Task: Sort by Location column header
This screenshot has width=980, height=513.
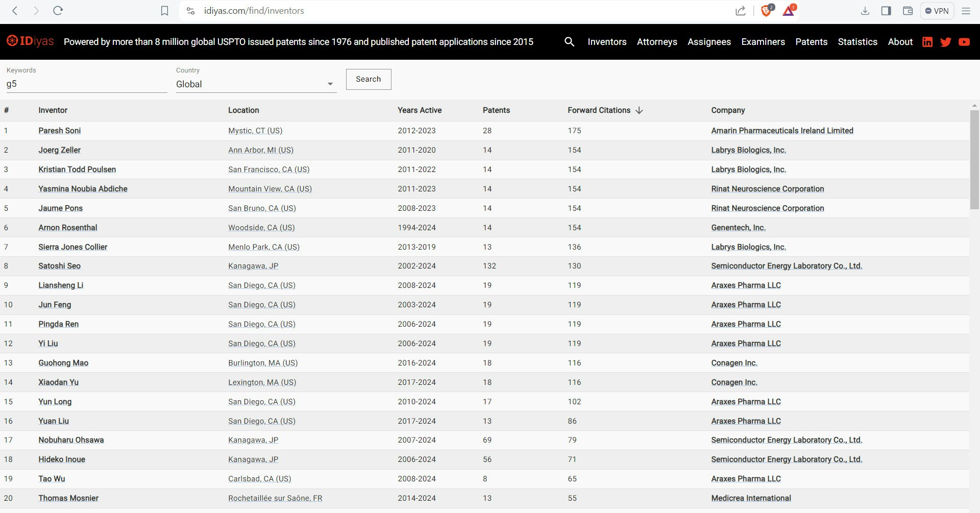Action: point(243,110)
